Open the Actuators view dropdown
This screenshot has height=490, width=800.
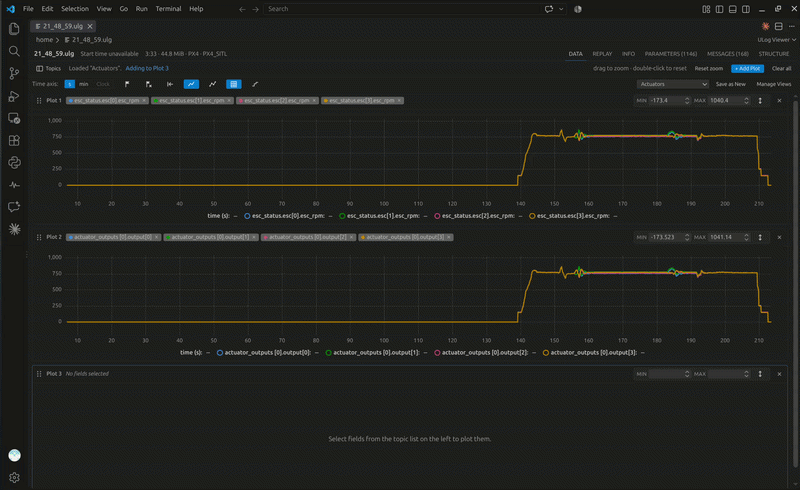pyautogui.click(x=673, y=84)
